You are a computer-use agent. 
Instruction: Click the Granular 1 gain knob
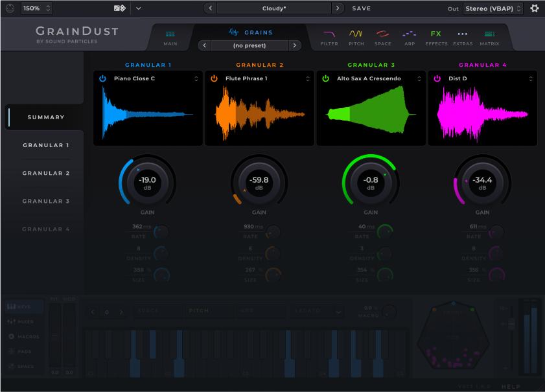147,182
